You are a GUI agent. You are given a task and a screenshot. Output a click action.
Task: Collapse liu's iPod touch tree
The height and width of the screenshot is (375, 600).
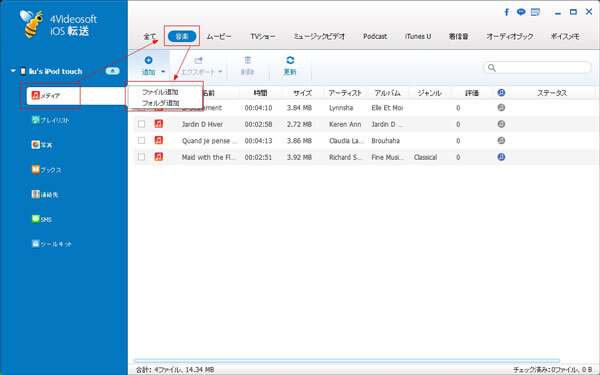coord(13,71)
